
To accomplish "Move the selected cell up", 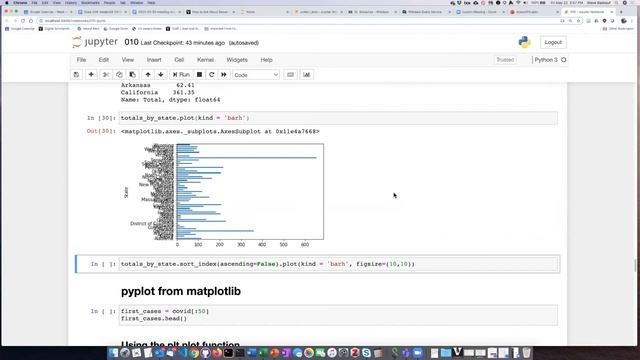I will pos(148,75).
